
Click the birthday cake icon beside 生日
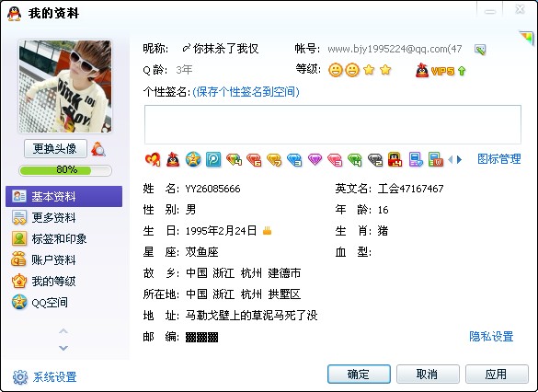[x=267, y=231]
